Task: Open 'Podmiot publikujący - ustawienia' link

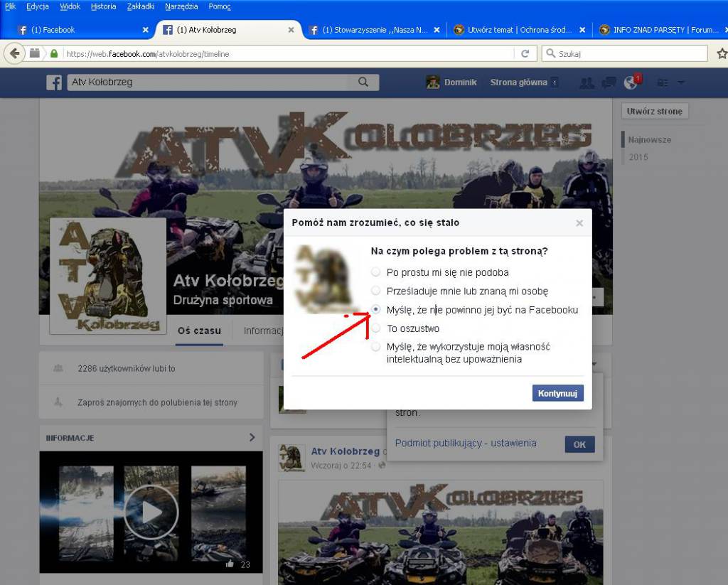Action: coord(466,443)
